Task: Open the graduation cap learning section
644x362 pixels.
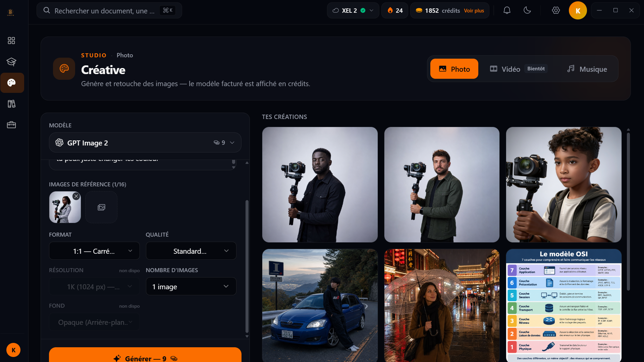Action: pos(11,62)
